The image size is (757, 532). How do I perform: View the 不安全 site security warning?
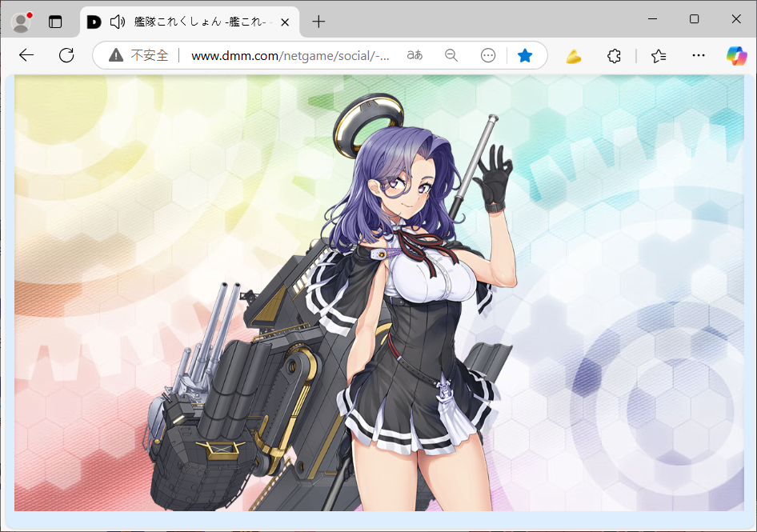[139, 55]
